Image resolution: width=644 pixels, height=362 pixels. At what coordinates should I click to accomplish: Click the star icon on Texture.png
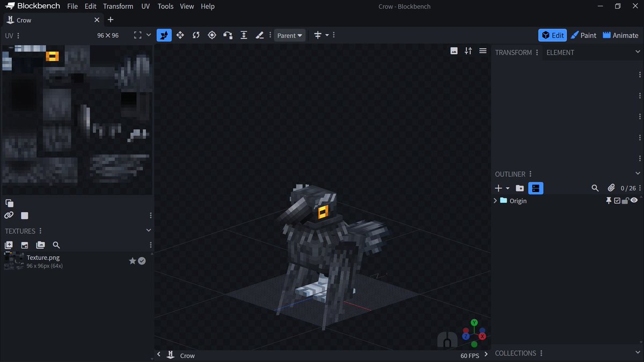(x=133, y=261)
